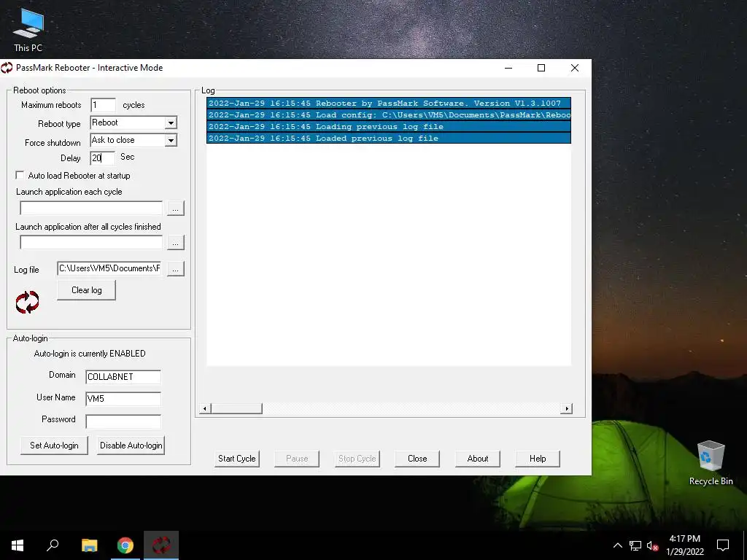Image resolution: width=747 pixels, height=560 pixels.
Task: Open network status tray icon
Action: (635, 545)
